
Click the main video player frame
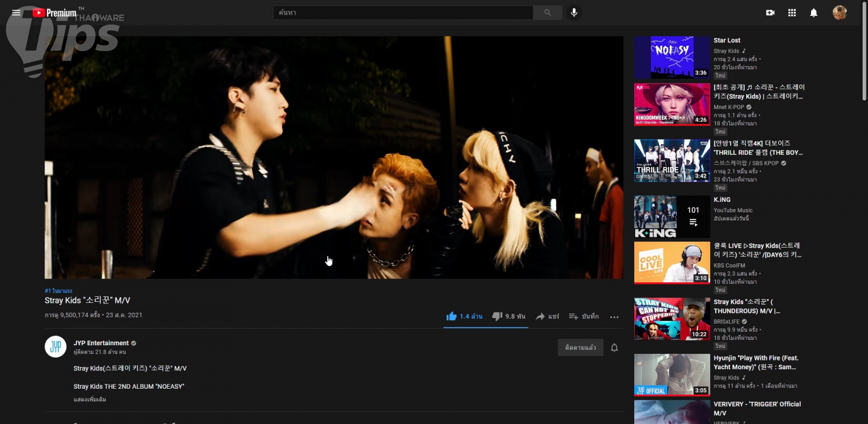pyautogui.click(x=334, y=157)
